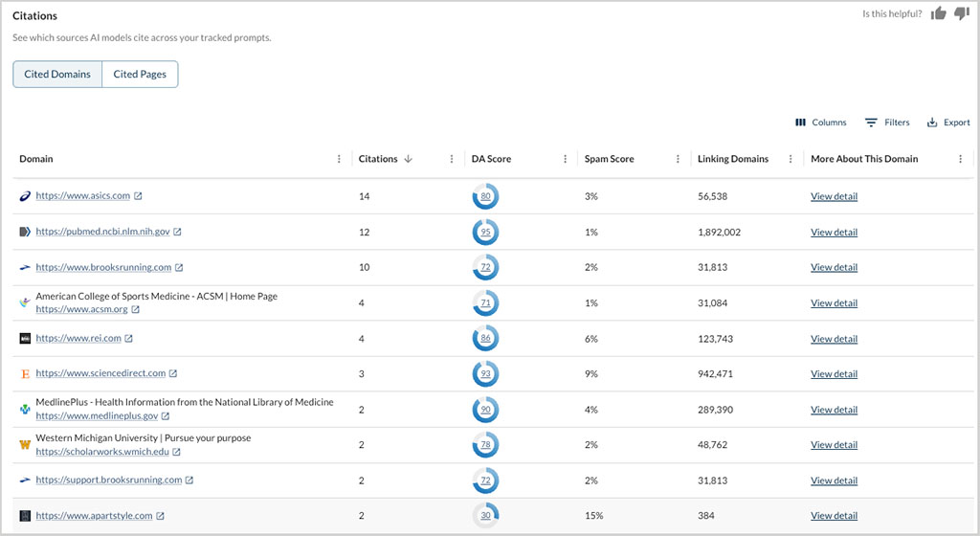The height and width of the screenshot is (536, 980).
Task: Click the ScienceDirect favicon
Action: (x=25, y=373)
